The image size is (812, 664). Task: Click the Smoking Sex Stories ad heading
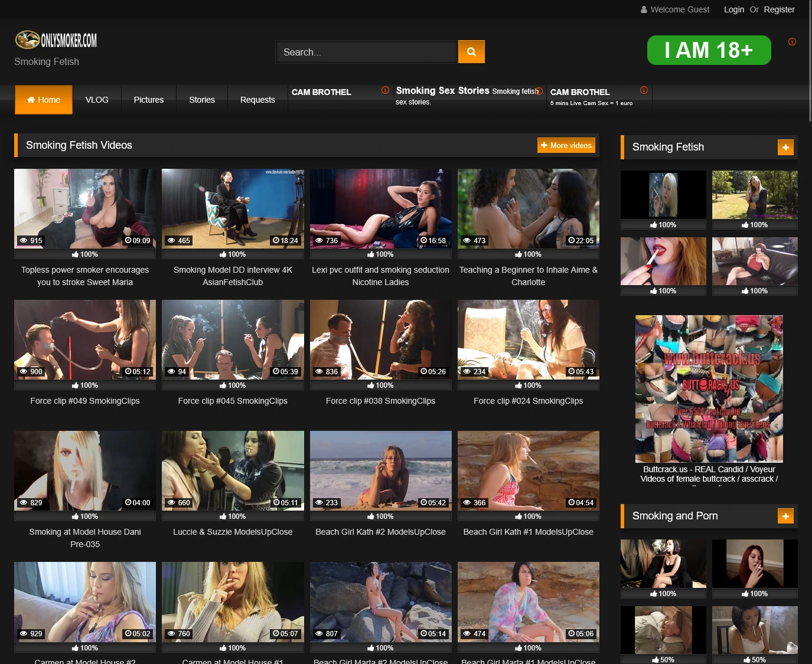[443, 90]
